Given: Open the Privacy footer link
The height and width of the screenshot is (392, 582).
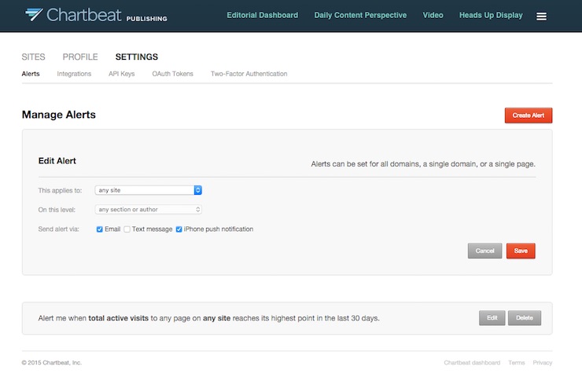Looking at the screenshot, I should [543, 363].
